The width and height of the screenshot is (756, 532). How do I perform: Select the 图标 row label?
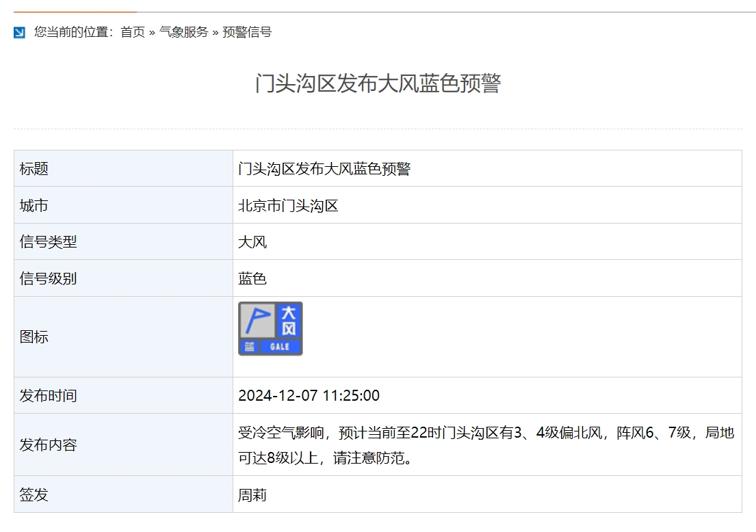click(x=34, y=337)
